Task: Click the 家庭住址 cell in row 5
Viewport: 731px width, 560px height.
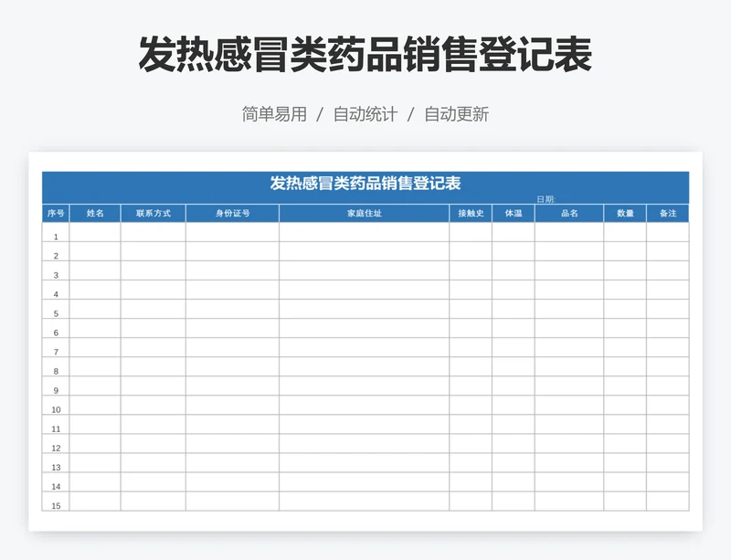Action: [365, 309]
